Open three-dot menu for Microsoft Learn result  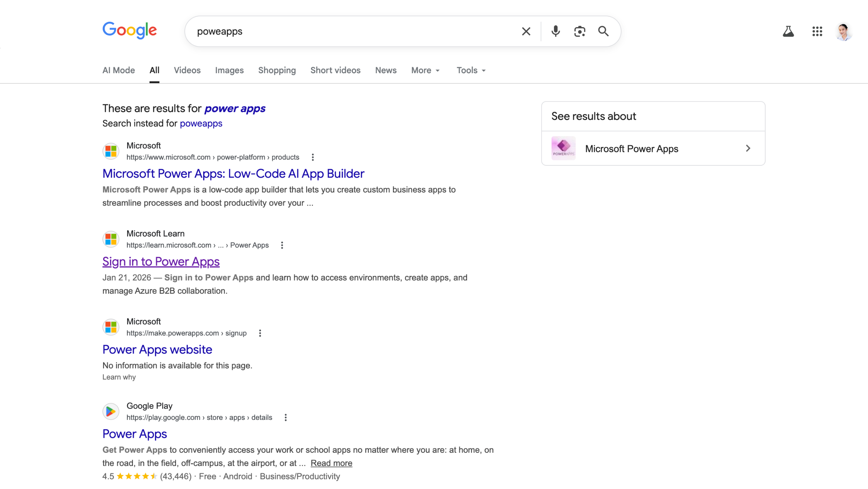click(x=282, y=245)
